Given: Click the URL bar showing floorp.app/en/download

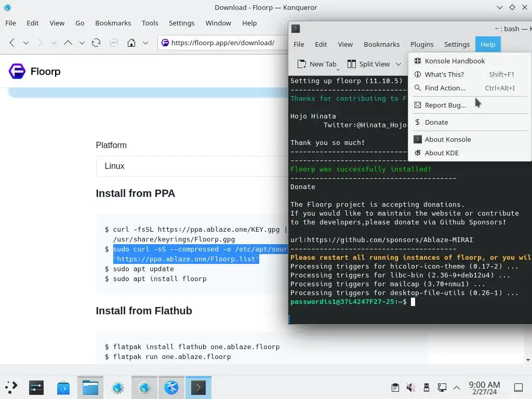Looking at the screenshot, I should point(223,43).
